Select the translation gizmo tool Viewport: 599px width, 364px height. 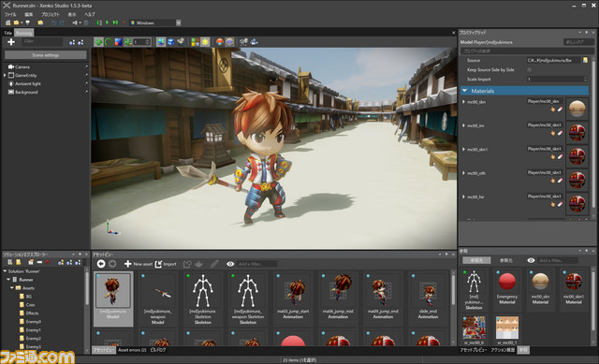click(98, 42)
